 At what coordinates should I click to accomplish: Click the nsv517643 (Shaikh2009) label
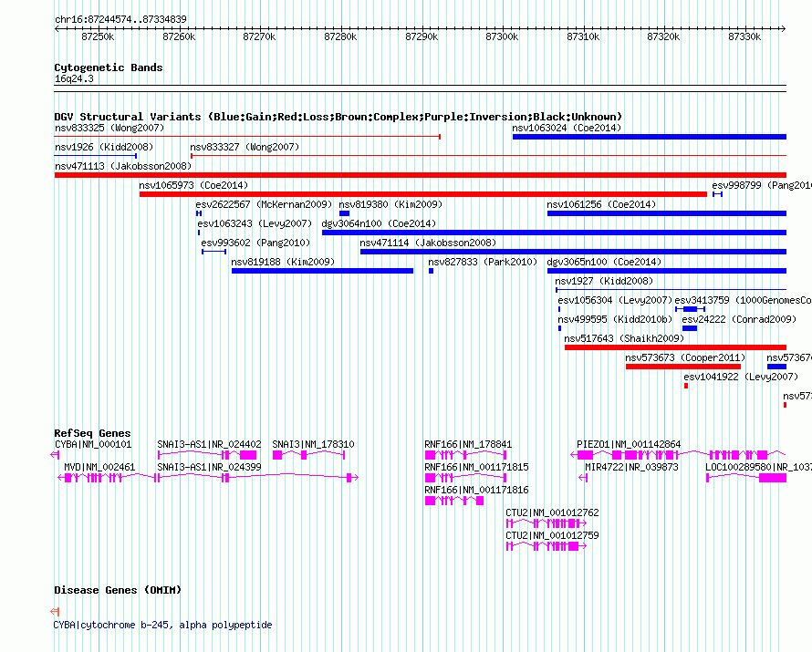pyautogui.click(x=624, y=338)
